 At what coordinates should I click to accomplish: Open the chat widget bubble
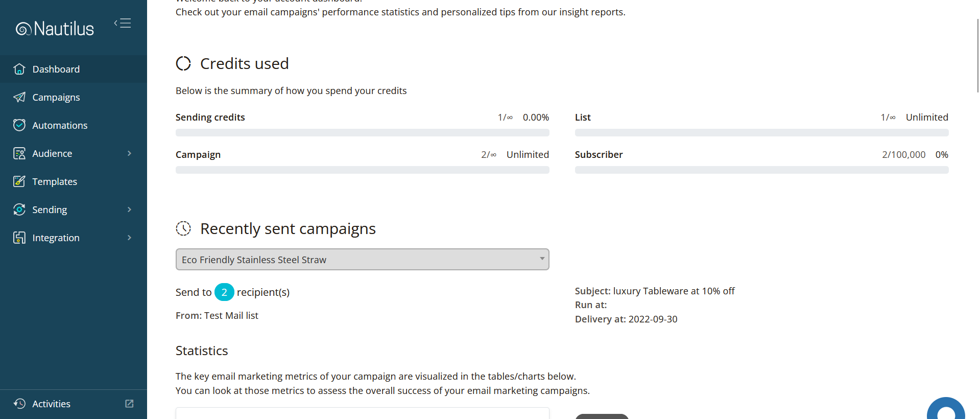pyautogui.click(x=946, y=411)
